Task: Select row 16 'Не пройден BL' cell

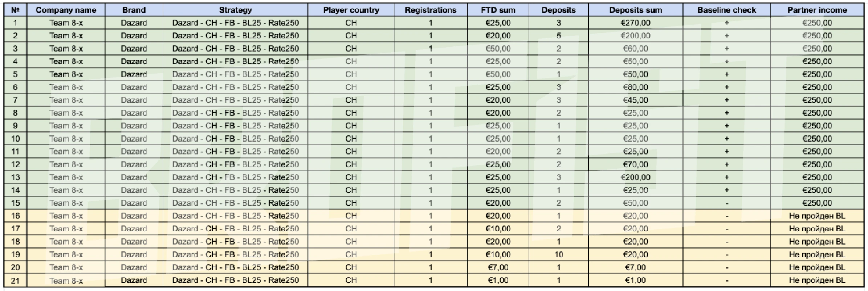Action: 817,216
